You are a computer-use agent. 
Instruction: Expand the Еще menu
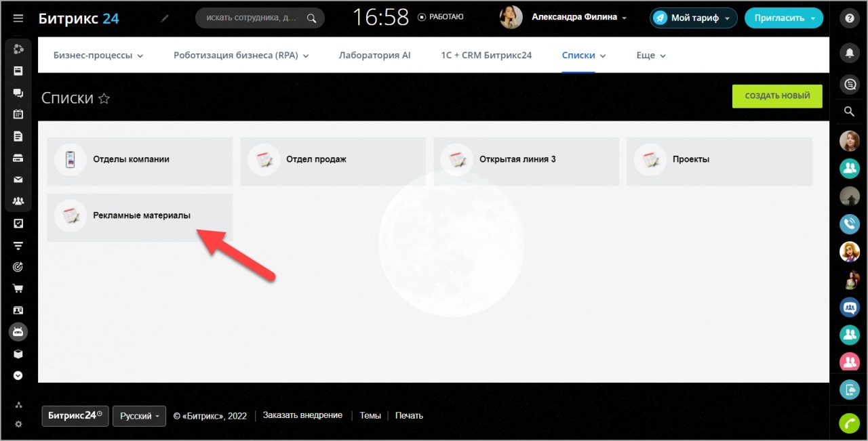651,56
